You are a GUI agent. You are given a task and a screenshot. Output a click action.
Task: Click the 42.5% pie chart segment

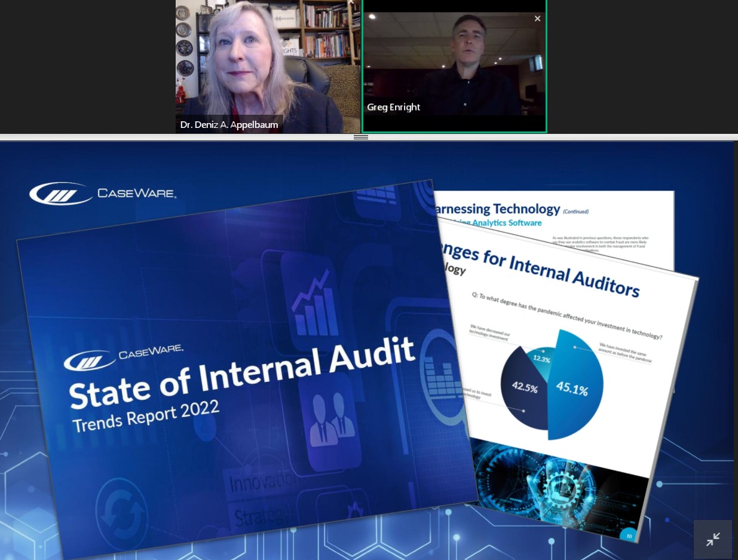[x=523, y=388]
